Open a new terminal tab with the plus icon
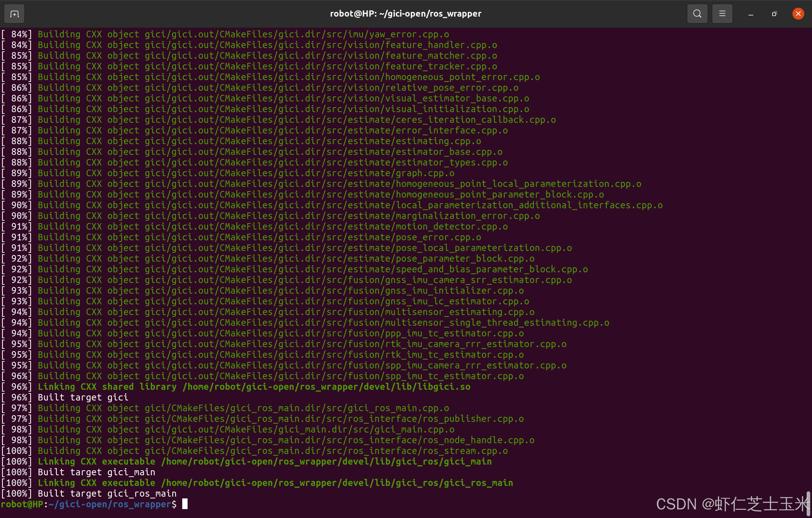The height and width of the screenshot is (518, 812). [14, 13]
